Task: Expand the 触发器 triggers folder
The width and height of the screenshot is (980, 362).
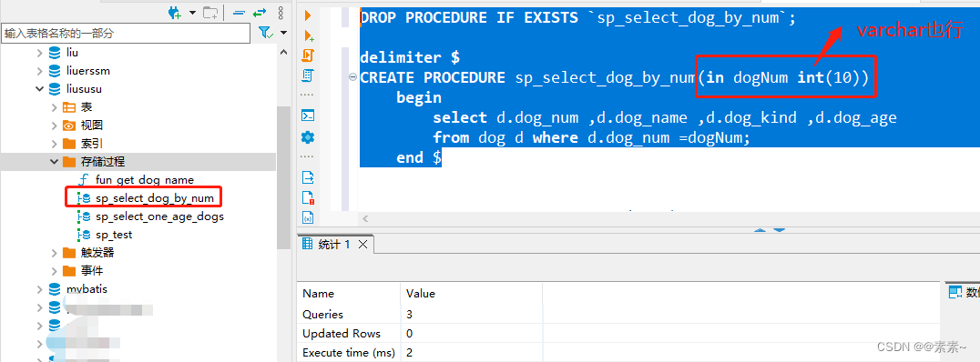Action: [x=55, y=253]
